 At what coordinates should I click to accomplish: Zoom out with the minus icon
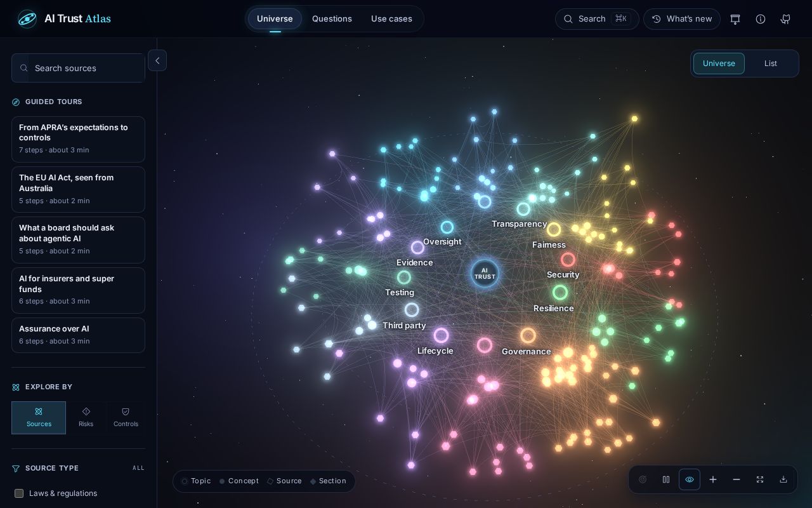click(737, 479)
